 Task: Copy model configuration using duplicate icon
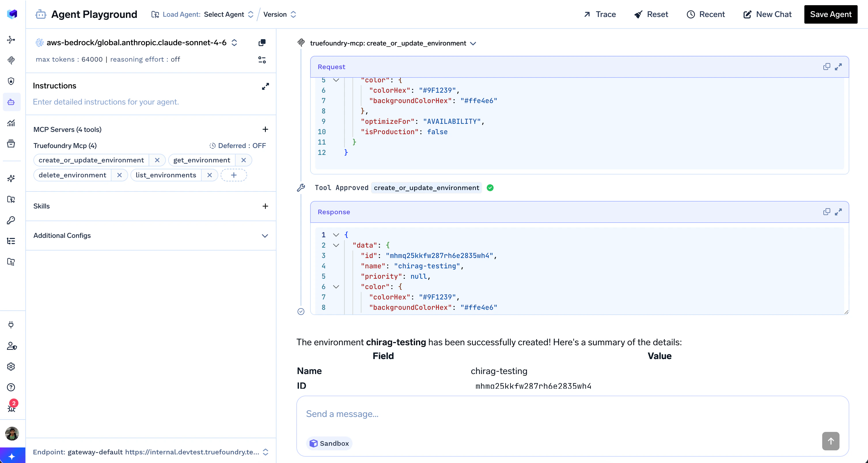[262, 42]
